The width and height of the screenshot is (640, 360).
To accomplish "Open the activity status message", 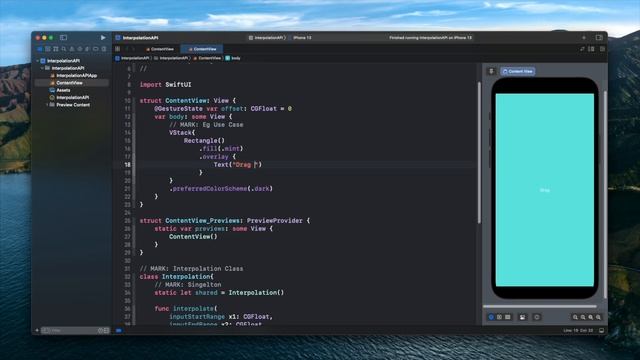I will 430,38.
